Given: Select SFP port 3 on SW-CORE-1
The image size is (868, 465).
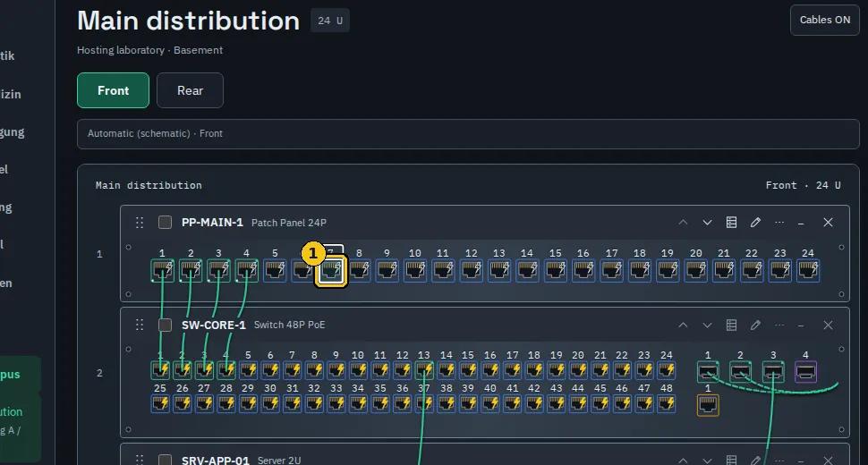Looking at the screenshot, I should point(773,372).
